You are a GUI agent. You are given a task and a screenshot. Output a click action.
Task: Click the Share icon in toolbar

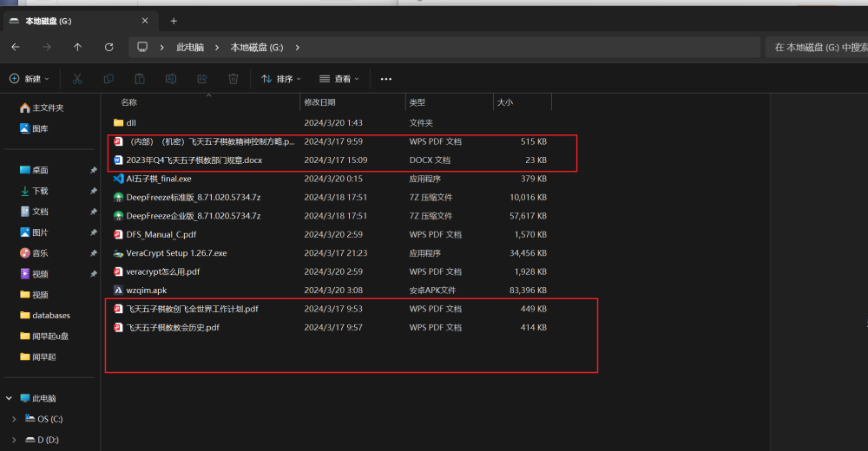(202, 79)
